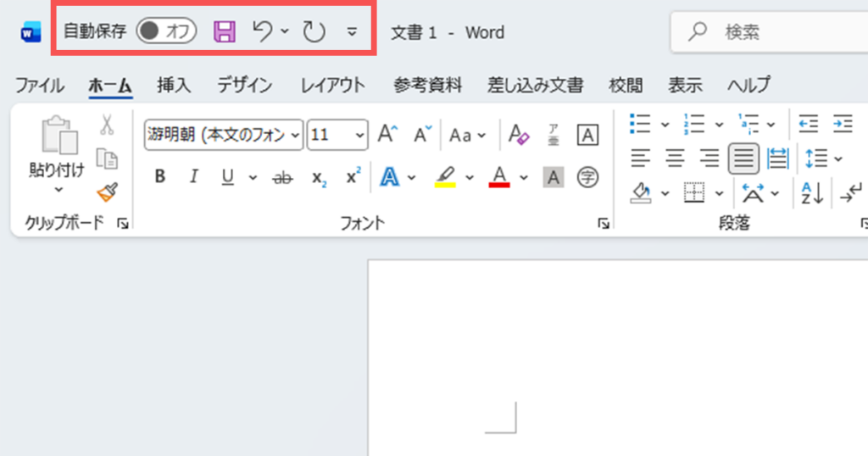Click the Distributed alignment icon
The image size is (868, 456).
tap(778, 158)
